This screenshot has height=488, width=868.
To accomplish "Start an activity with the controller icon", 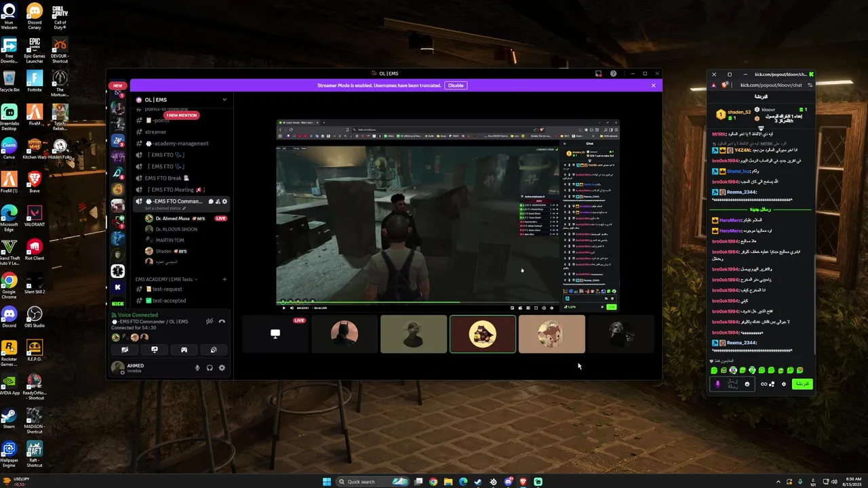I will pyautogui.click(x=184, y=350).
